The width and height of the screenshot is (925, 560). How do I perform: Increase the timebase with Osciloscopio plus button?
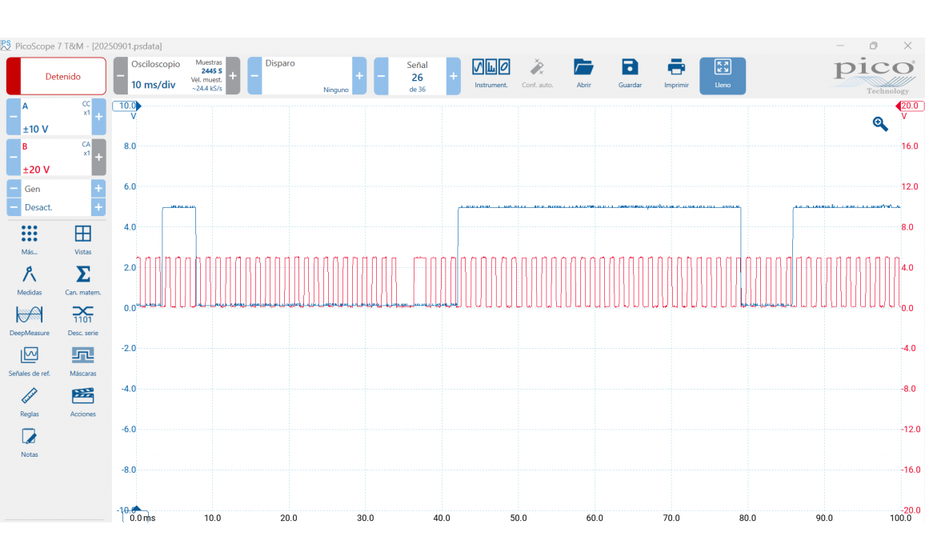coord(233,76)
